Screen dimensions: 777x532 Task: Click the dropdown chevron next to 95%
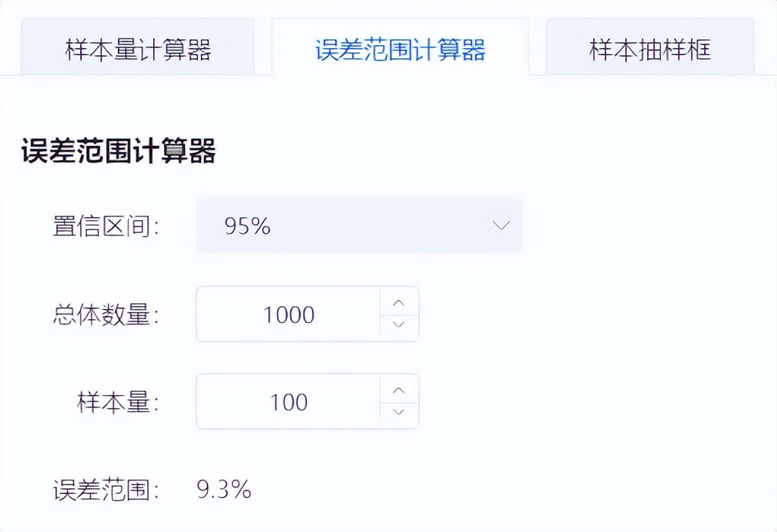[501, 225]
